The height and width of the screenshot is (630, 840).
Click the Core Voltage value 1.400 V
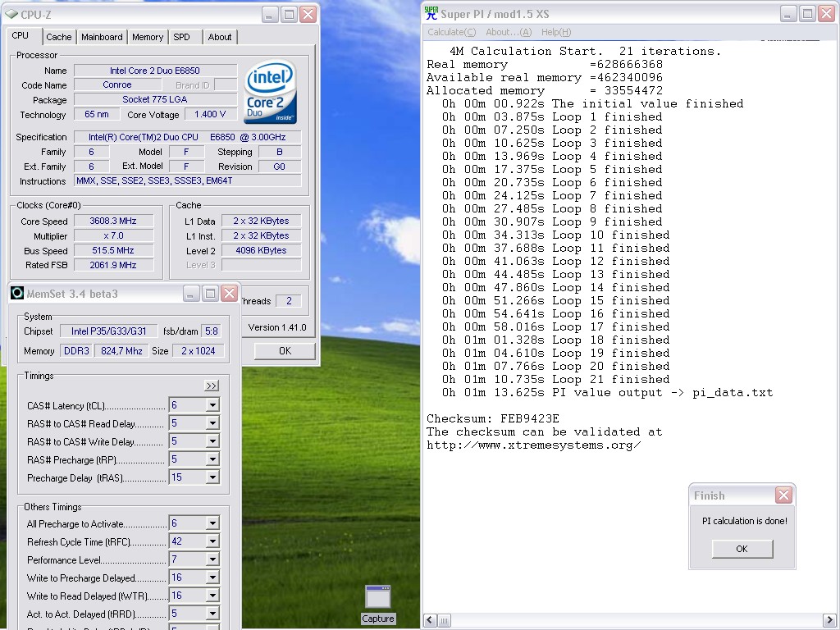(211, 114)
